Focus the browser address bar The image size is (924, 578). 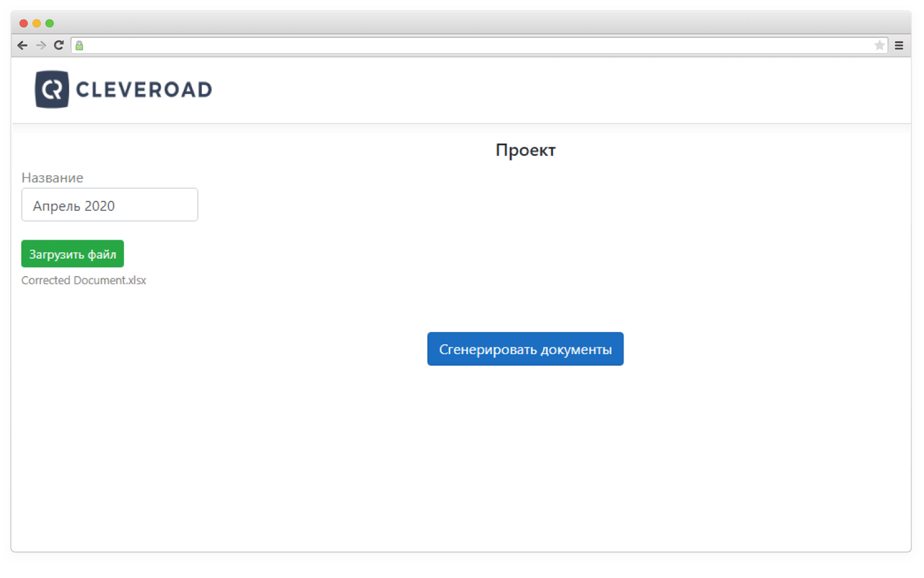(x=478, y=46)
